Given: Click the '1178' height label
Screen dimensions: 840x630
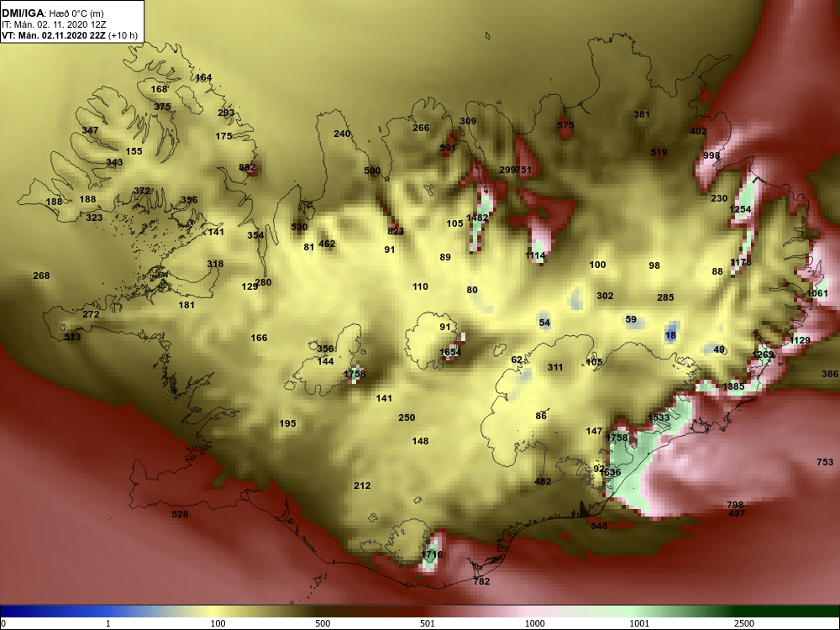Looking at the screenshot, I should click(x=741, y=262).
